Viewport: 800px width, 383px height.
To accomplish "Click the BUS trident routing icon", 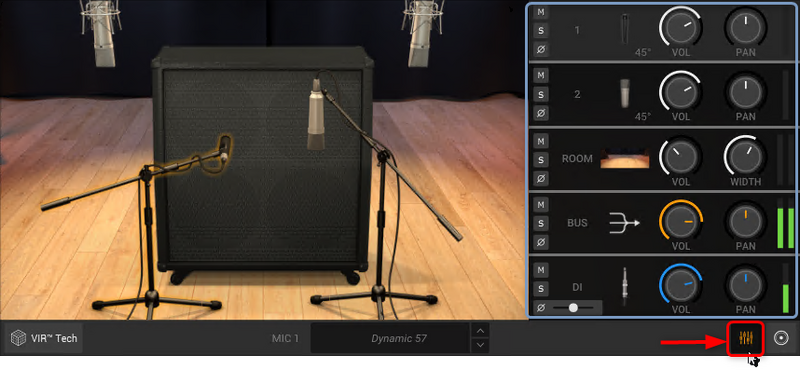I will (623, 223).
